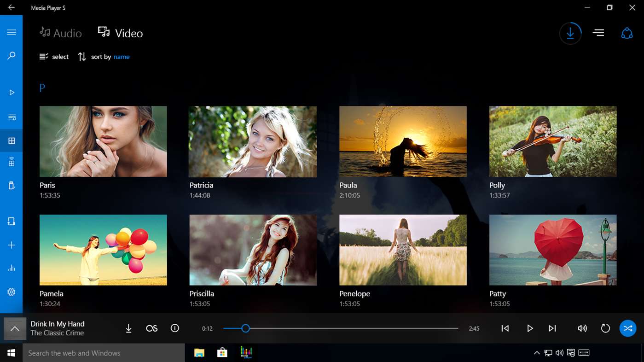Select the grid library view sidebar icon
644x362 pixels.
coord(12,141)
